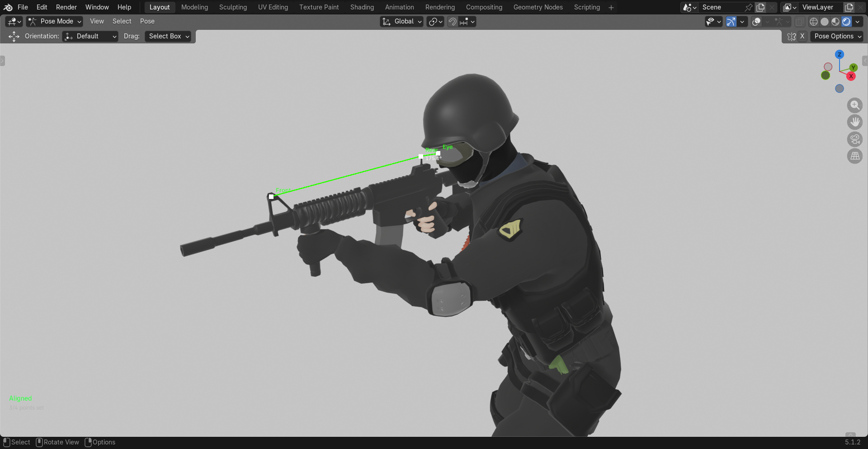The width and height of the screenshot is (868, 449).
Task: Pin the scene to workspace
Action: 748,7
